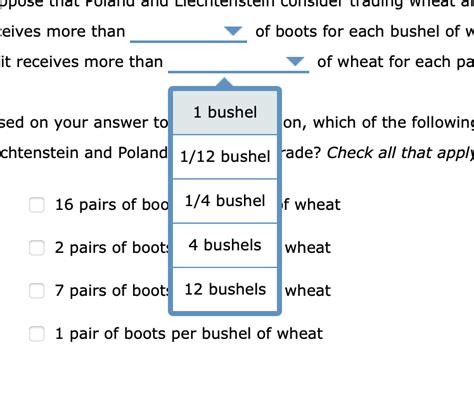Select 4 bushels in the dropdown list
Image resolution: width=474 pixels, height=397 pixels.
[225, 245]
